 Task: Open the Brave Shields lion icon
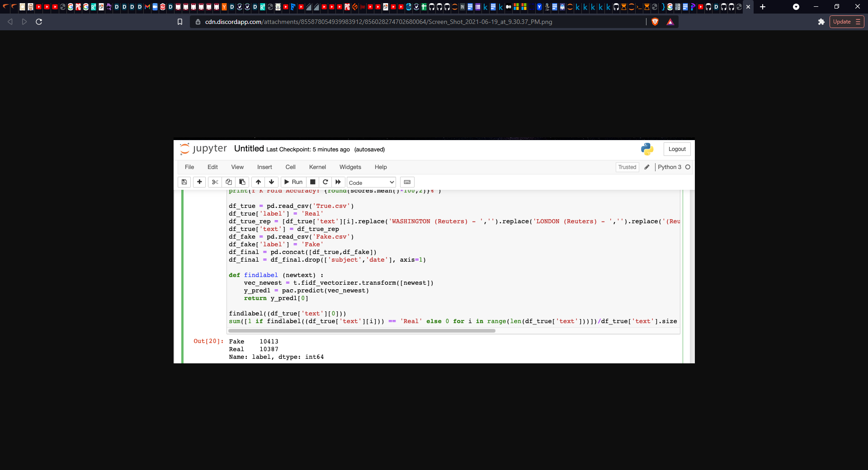(655, 22)
